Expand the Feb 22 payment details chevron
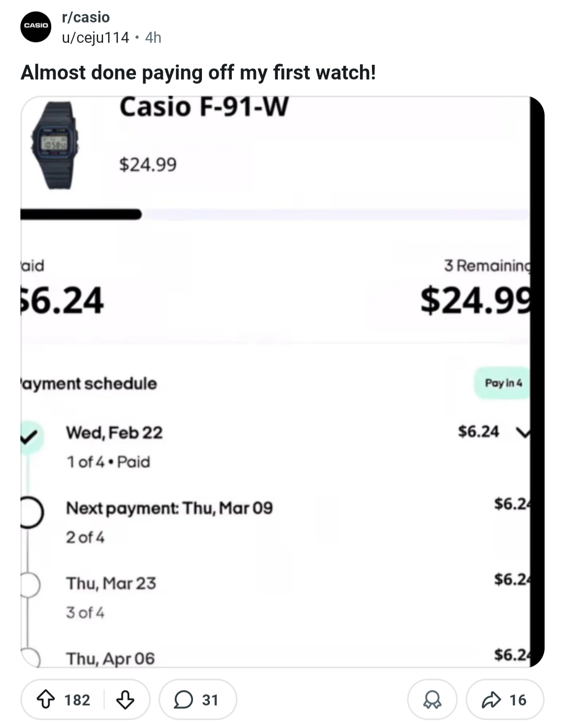This screenshot has width=565, height=728. click(523, 432)
